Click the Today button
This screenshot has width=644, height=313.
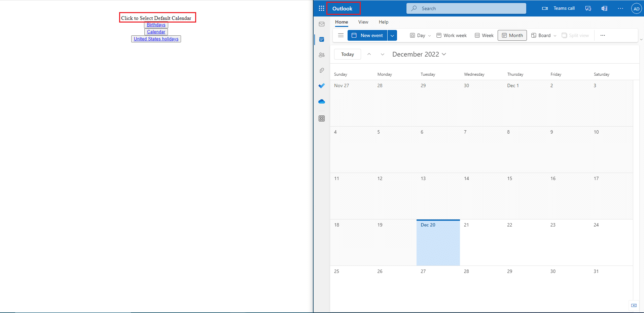[348, 54]
